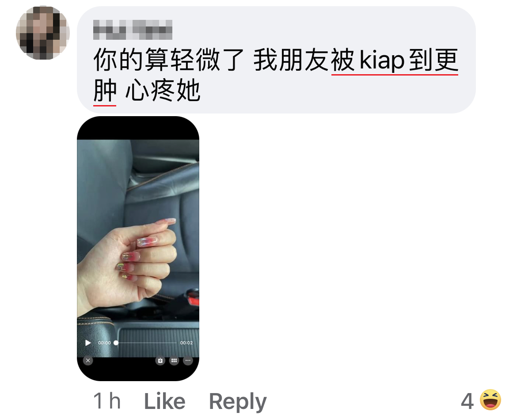Click the laughing reaction emoji
The image size is (517, 420).
(x=490, y=400)
